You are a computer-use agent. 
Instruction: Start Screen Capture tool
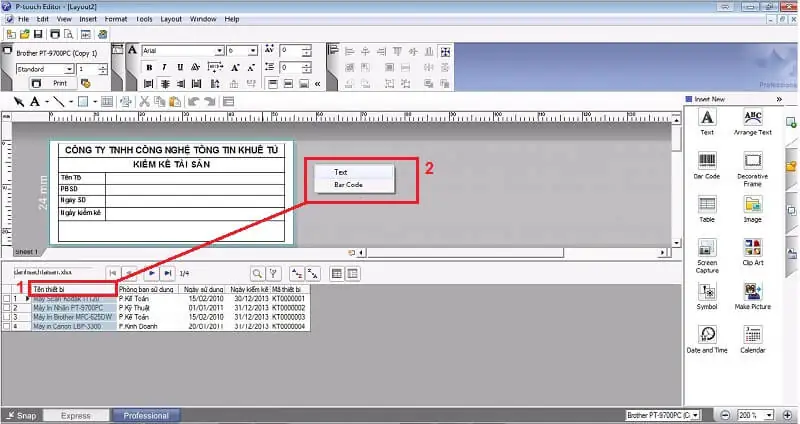[x=707, y=256]
